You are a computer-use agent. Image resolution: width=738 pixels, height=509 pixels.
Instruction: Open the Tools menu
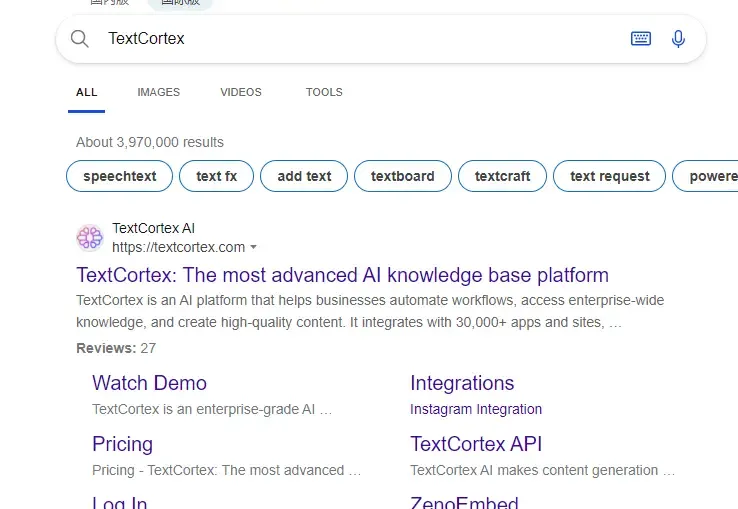(x=324, y=92)
